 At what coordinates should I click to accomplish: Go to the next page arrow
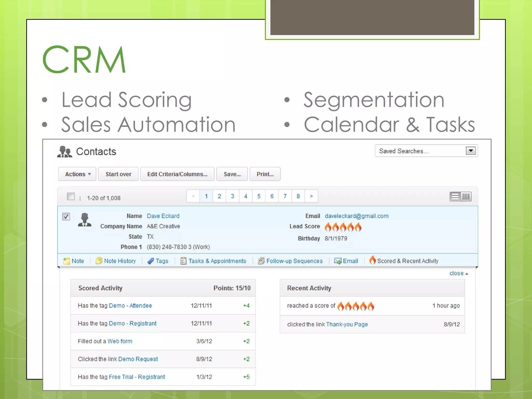(x=311, y=196)
